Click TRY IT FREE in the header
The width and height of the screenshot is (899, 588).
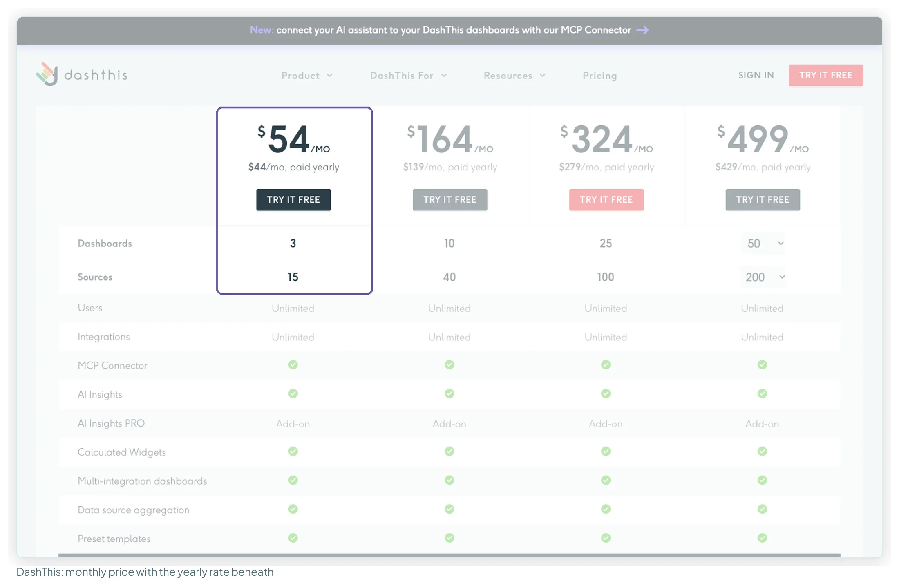(x=826, y=75)
